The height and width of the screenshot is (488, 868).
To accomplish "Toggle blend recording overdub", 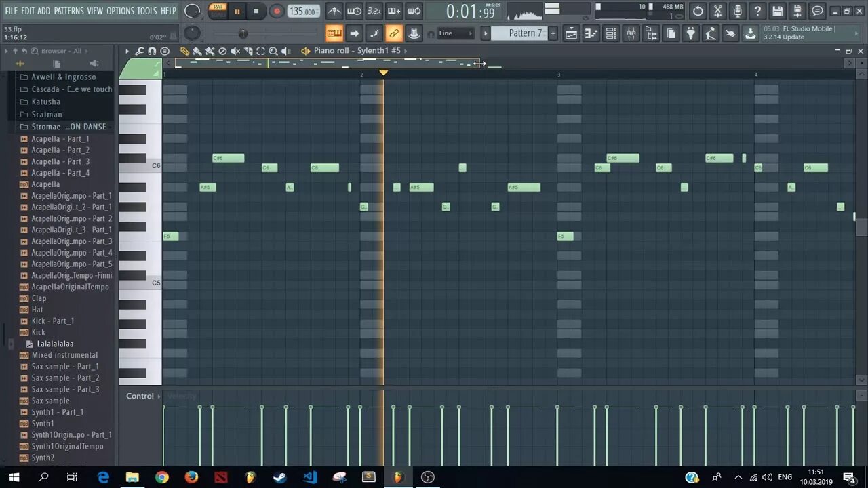I will click(393, 11).
